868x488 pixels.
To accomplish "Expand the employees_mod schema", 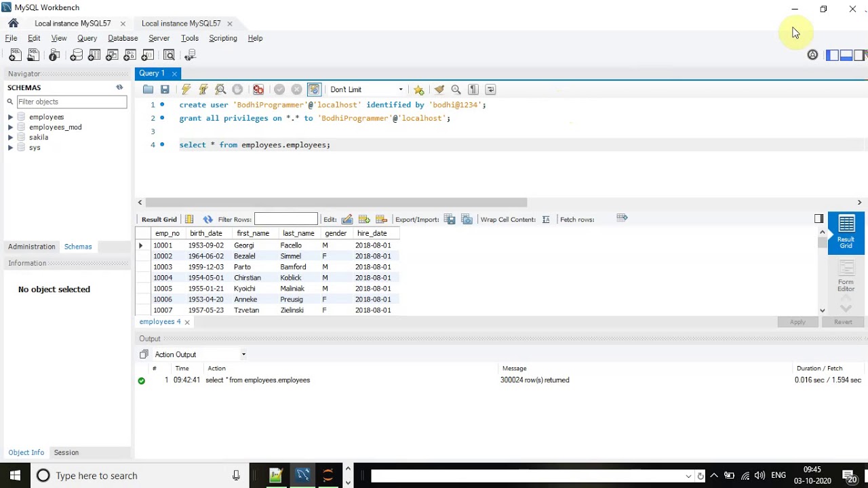I will [10, 127].
